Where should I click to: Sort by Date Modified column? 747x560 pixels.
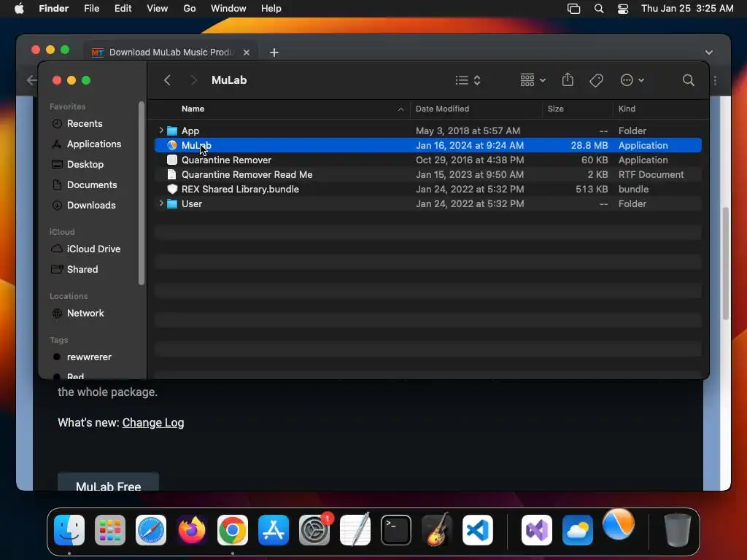[442, 109]
